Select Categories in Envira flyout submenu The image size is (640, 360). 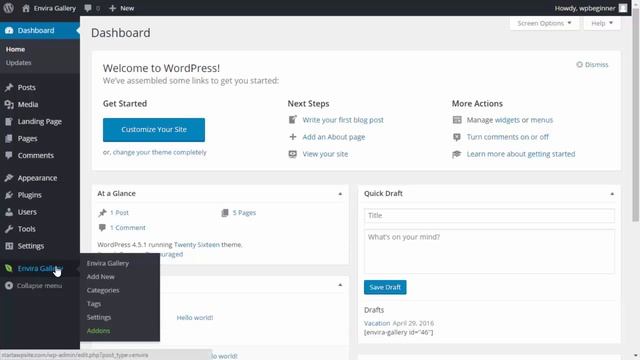(103, 290)
